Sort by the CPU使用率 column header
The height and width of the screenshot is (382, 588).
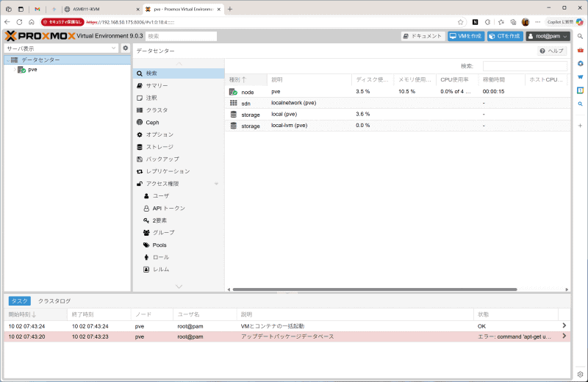457,79
